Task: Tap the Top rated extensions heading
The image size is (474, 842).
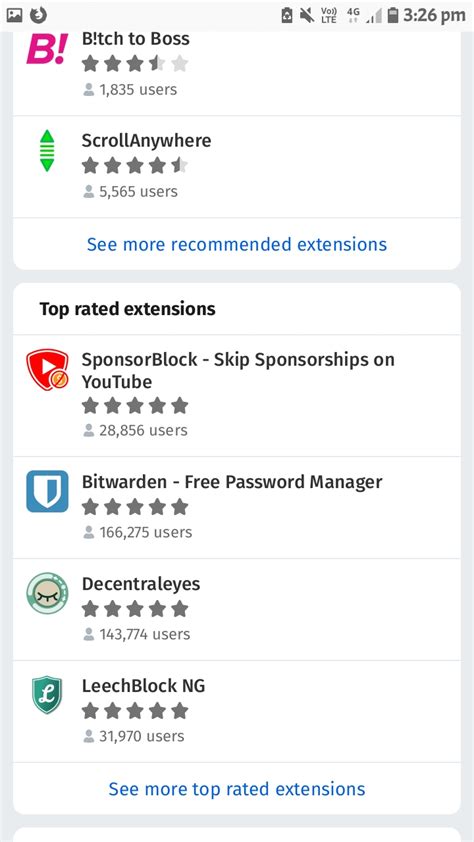Action: click(x=127, y=309)
